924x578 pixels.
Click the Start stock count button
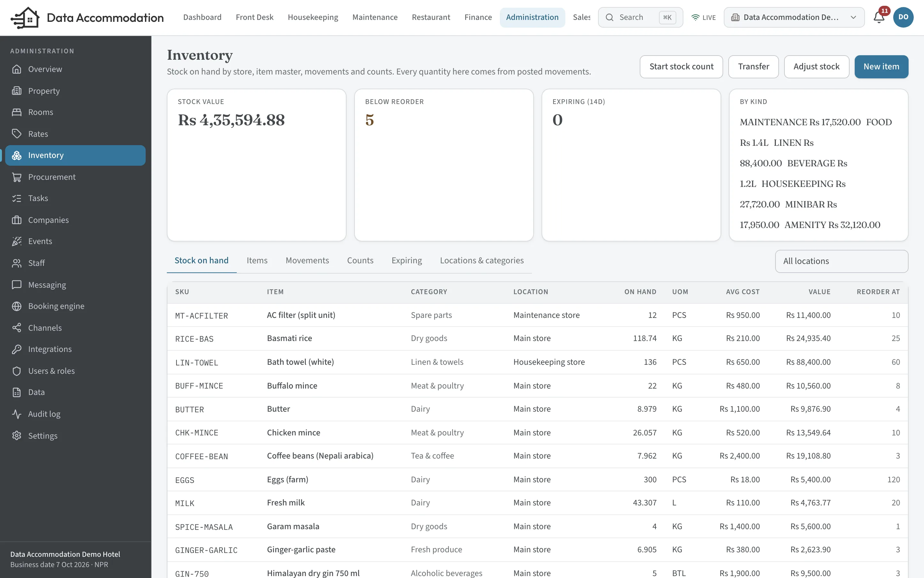pos(681,66)
